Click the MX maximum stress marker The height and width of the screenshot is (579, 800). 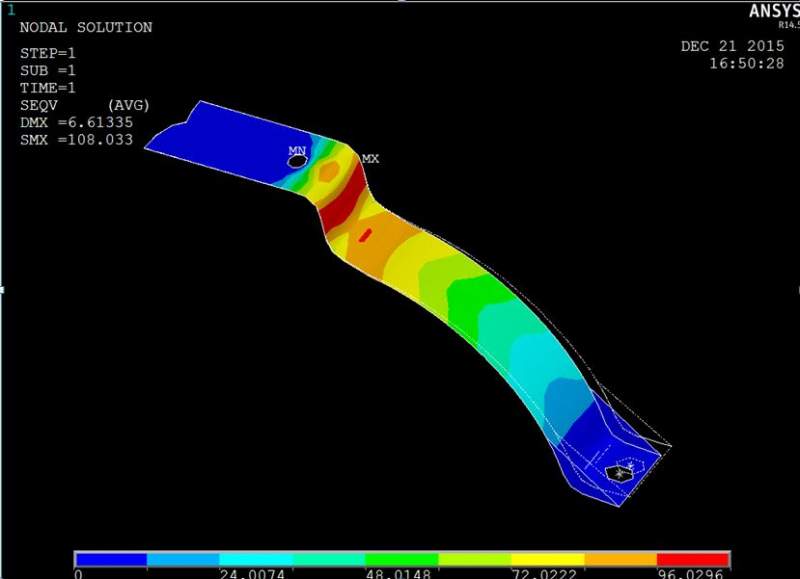tap(370, 159)
